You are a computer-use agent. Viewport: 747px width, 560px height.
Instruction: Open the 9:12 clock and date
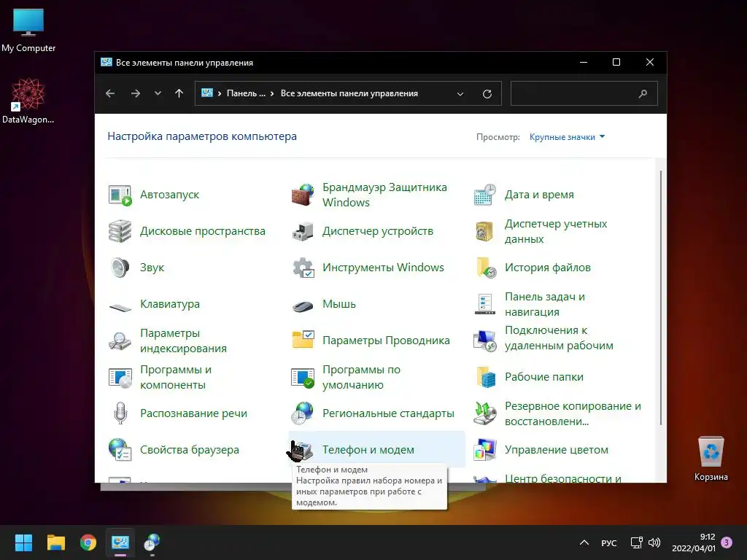tap(694, 542)
